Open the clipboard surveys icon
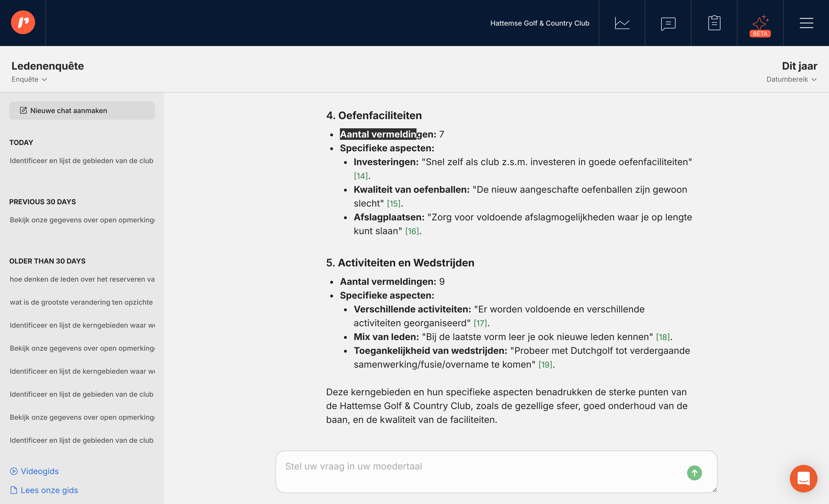Viewport: 829px width, 504px height. tap(714, 23)
